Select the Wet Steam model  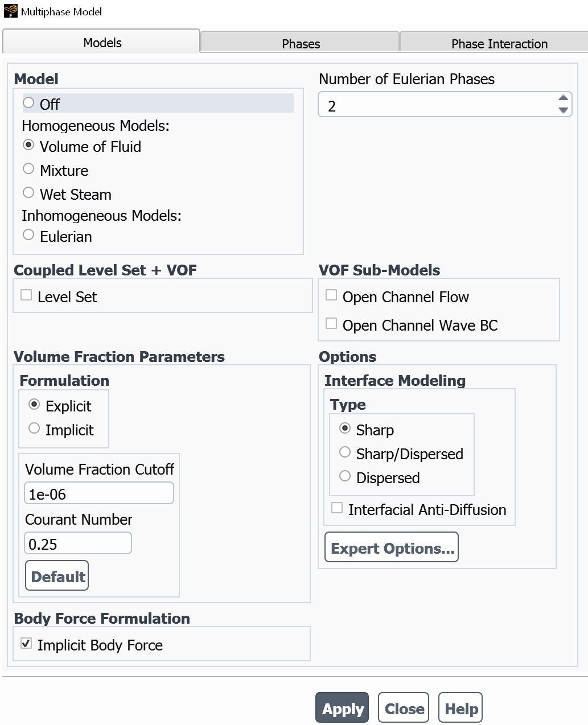coord(28,193)
